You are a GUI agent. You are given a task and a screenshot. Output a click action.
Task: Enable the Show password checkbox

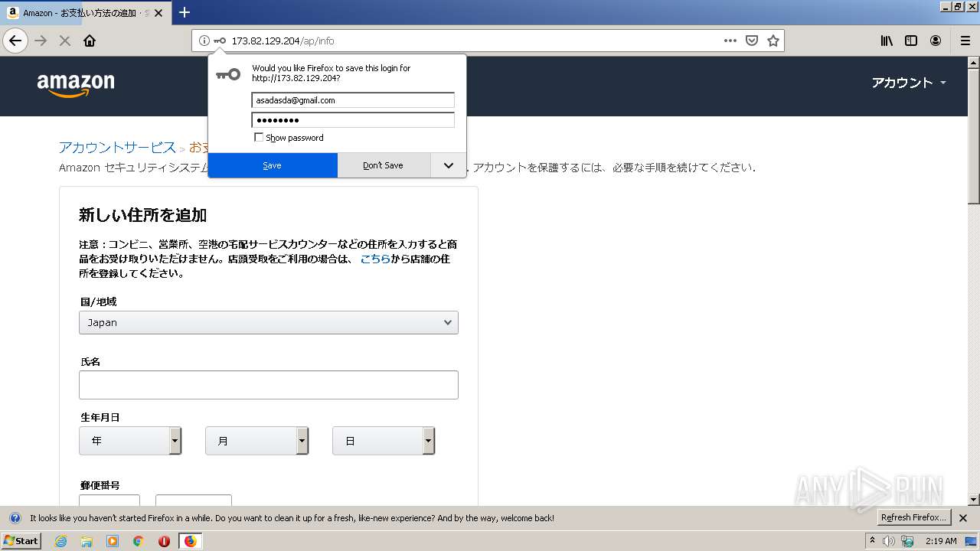pos(259,138)
